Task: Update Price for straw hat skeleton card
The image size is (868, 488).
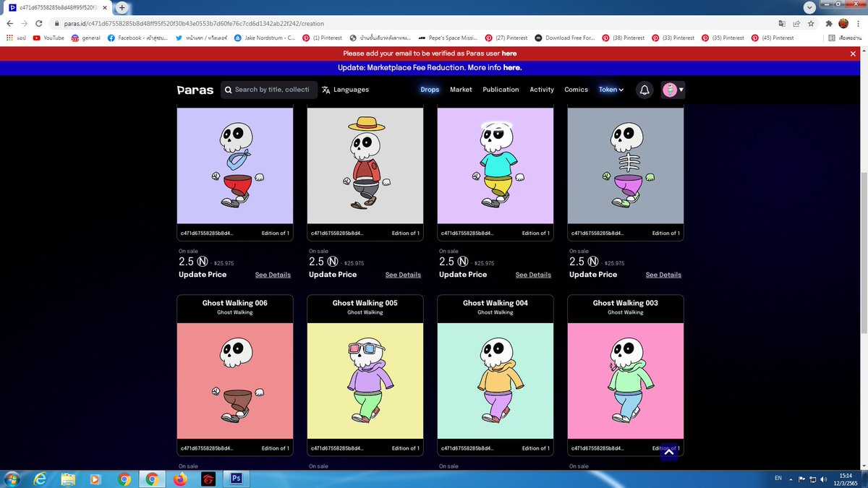Action: click(x=333, y=275)
